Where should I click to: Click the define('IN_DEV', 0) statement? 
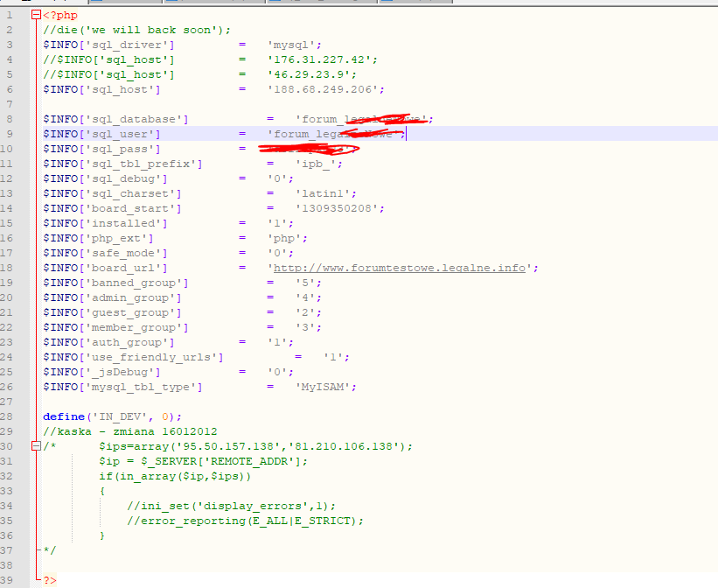coord(112,416)
